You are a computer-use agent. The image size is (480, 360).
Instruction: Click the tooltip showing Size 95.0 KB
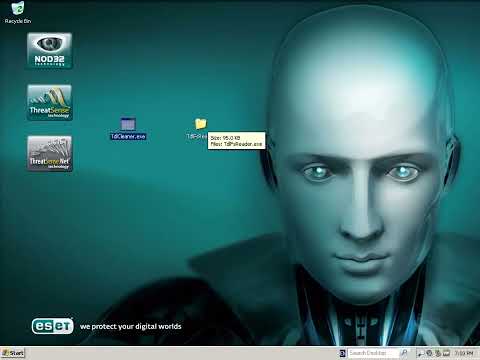click(x=237, y=141)
